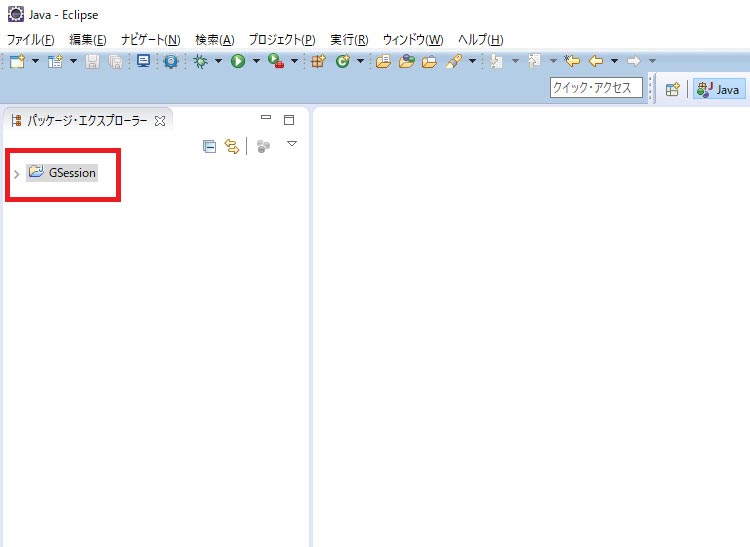This screenshot has height=547, width=750.
Task: Click the New wizard icon
Action: click(17, 61)
